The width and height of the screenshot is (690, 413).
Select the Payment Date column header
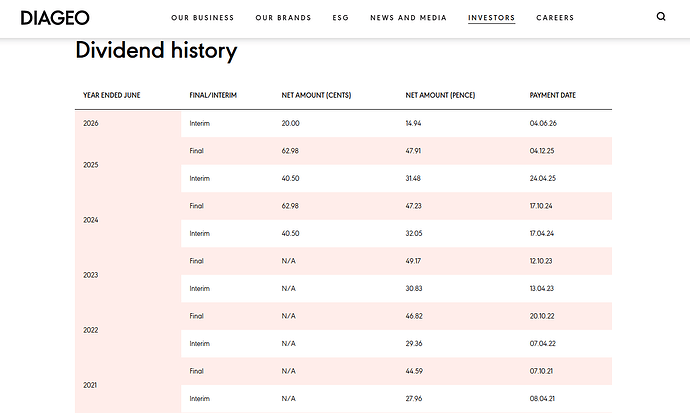point(553,95)
